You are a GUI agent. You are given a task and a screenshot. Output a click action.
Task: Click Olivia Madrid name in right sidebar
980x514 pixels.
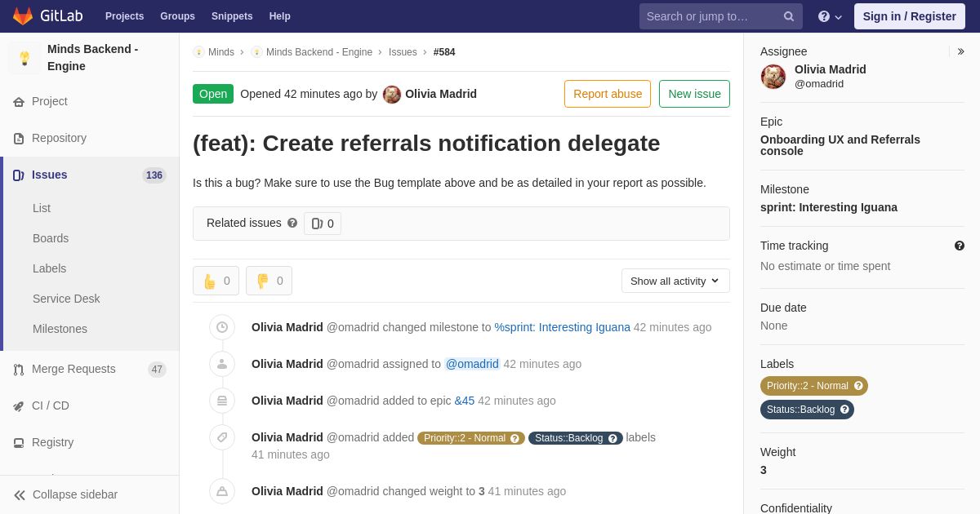coord(831,69)
